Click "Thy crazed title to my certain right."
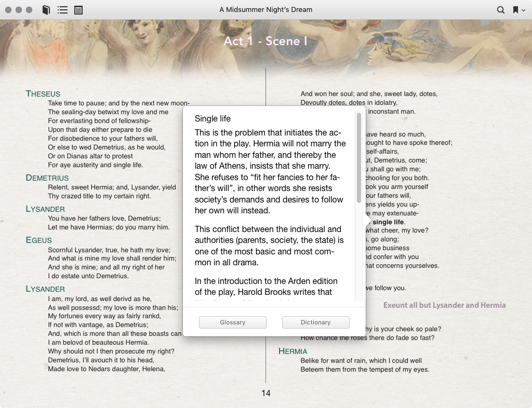532x408 pixels. tap(99, 196)
